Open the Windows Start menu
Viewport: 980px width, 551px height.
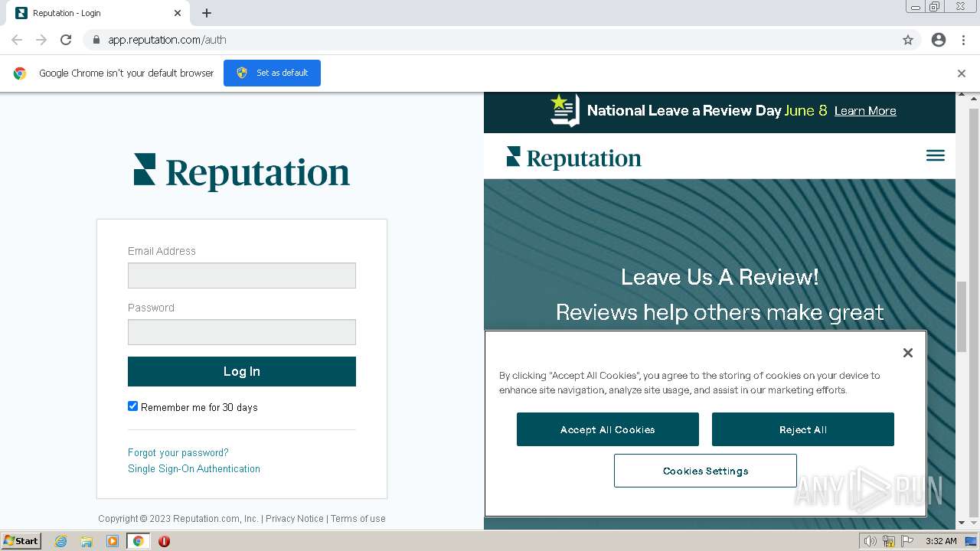click(21, 541)
